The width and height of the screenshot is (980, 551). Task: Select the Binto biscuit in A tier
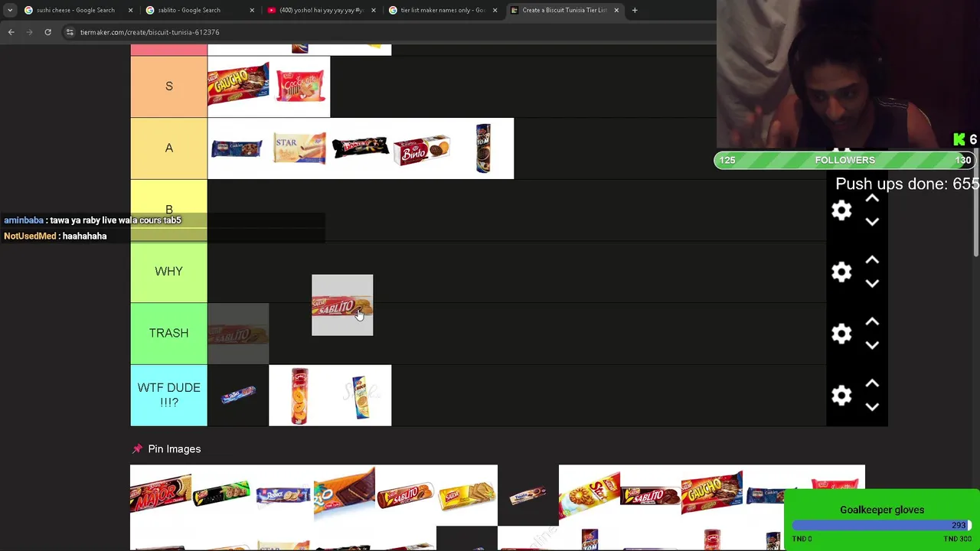[x=422, y=148]
